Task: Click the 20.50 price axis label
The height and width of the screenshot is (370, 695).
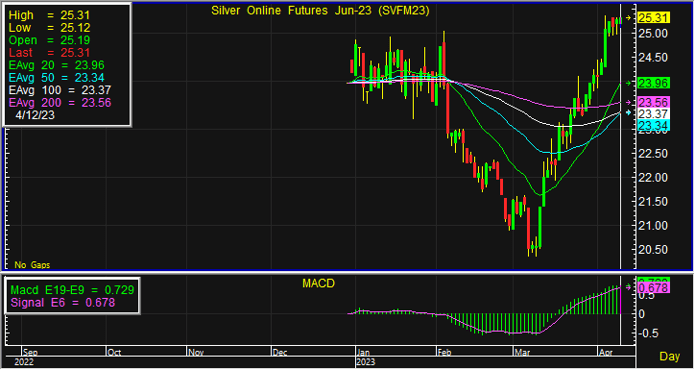Action: click(x=654, y=249)
